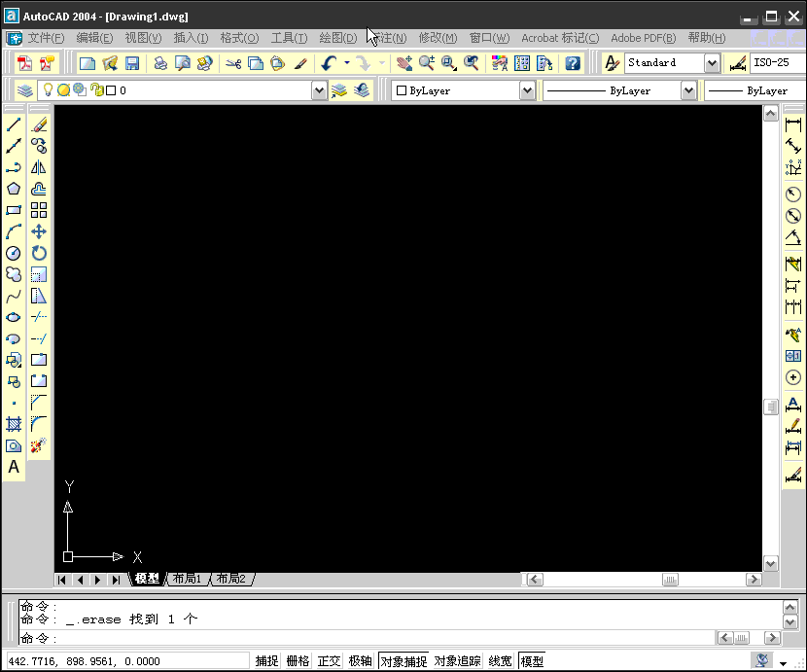The image size is (807, 672).
Task: Click the Erase tool icon
Action: (x=39, y=124)
